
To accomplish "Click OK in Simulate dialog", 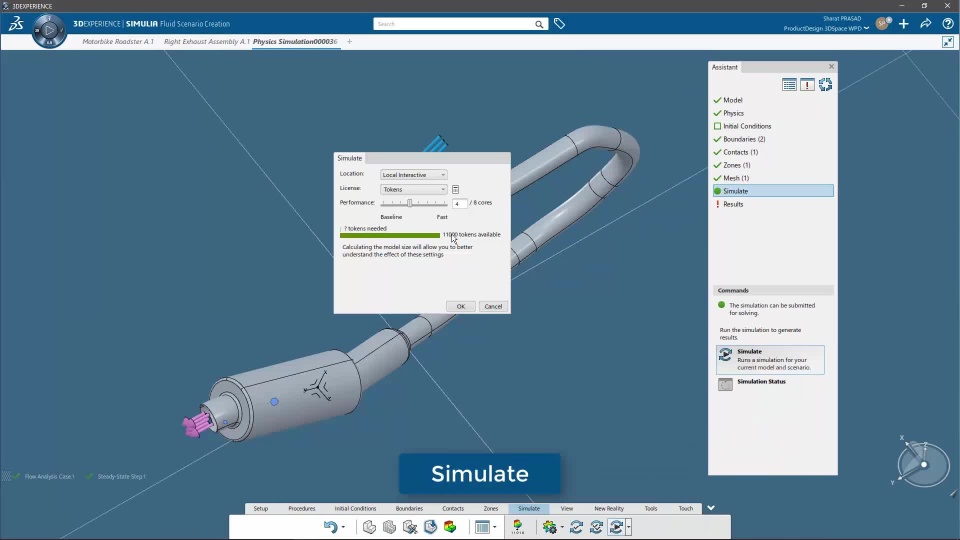I will [x=460, y=306].
